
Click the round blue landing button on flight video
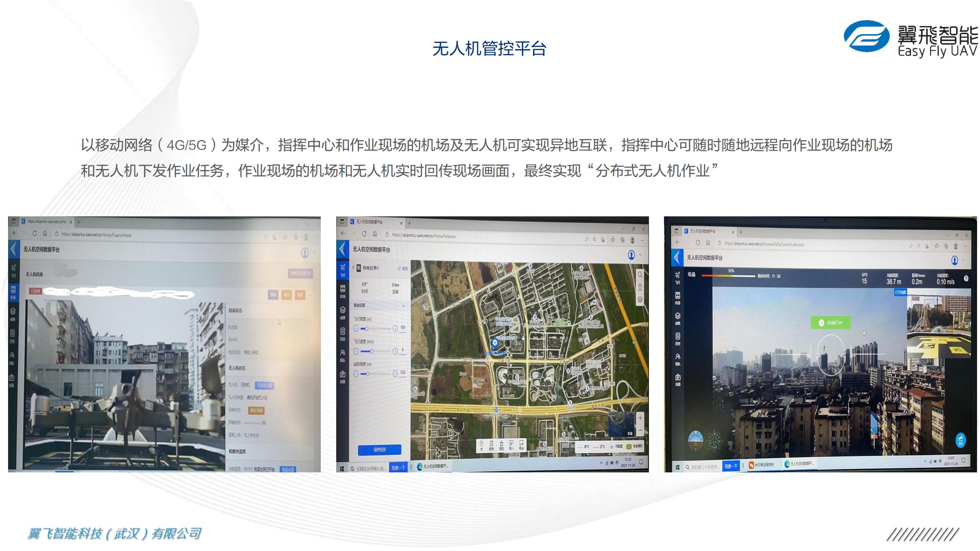[x=961, y=441]
